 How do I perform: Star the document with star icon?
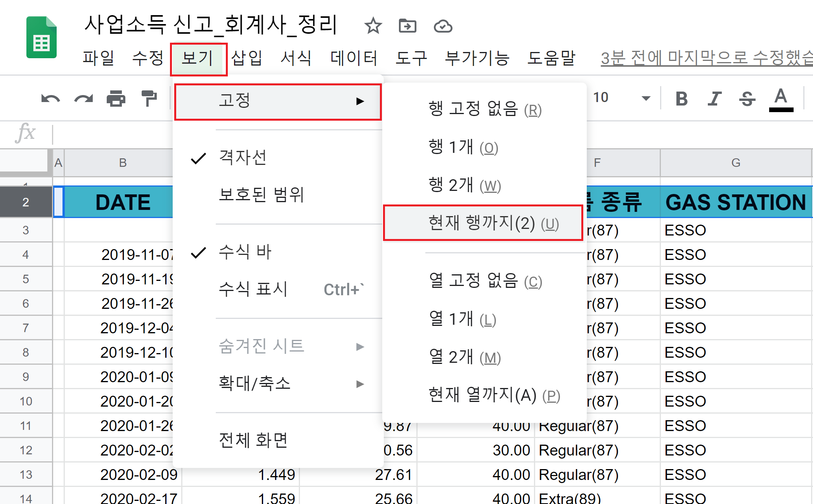[x=373, y=26]
